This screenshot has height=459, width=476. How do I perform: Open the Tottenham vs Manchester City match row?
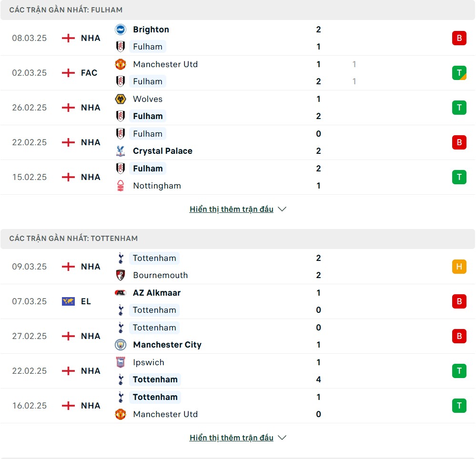[x=238, y=336]
